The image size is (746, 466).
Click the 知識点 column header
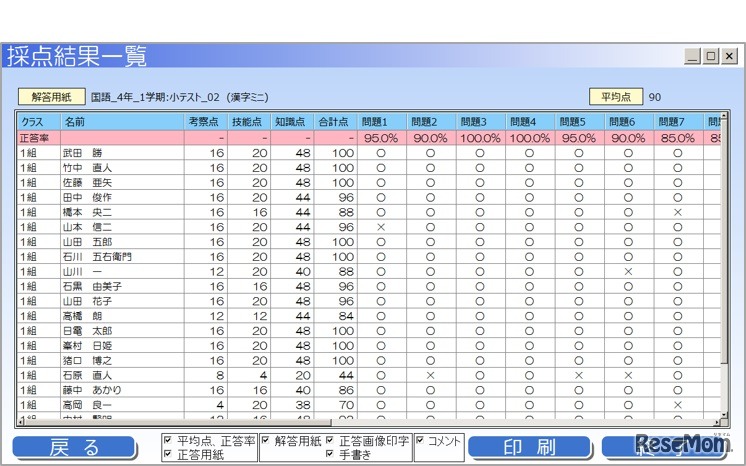coord(292,122)
